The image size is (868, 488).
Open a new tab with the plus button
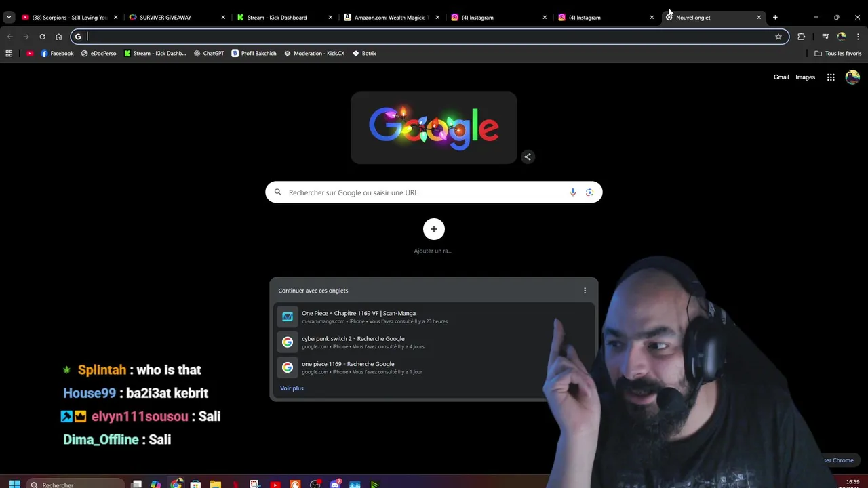click(775, 17)
